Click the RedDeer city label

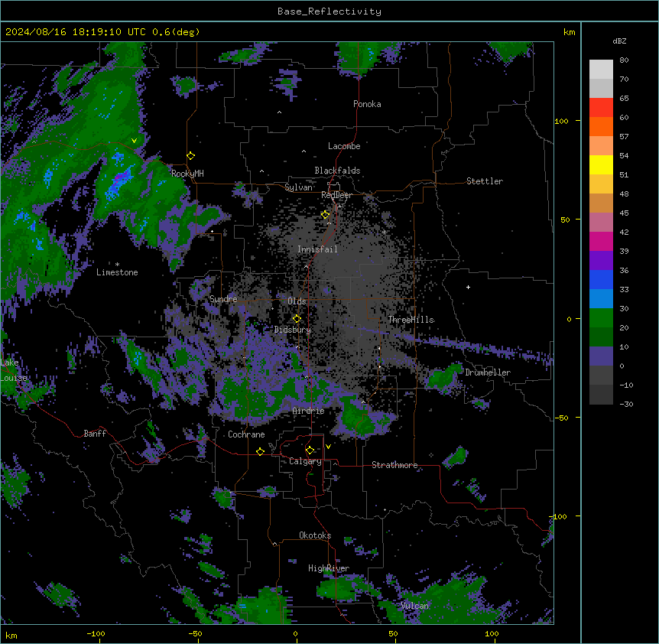pyautogui.click(x=336, y=195)
